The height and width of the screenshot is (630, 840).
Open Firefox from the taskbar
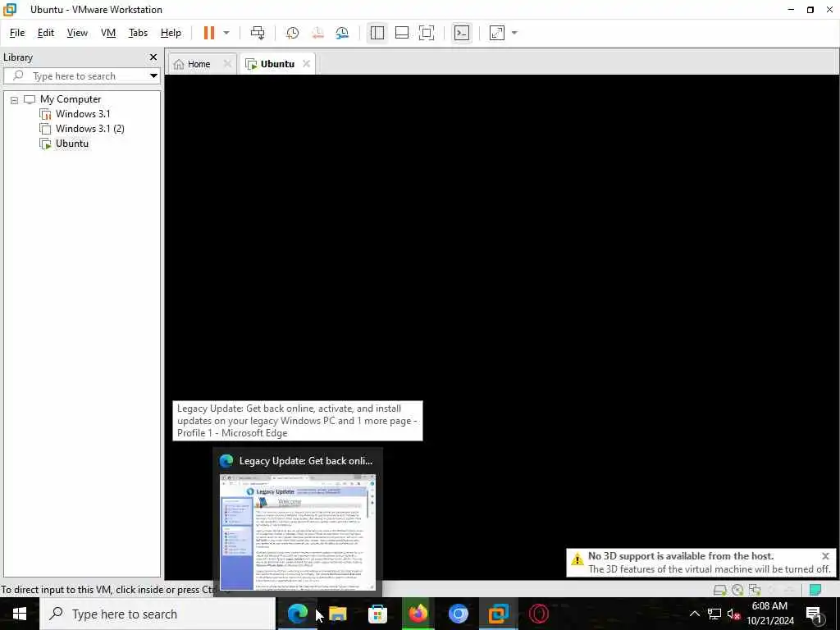click(x=418, y=614)
